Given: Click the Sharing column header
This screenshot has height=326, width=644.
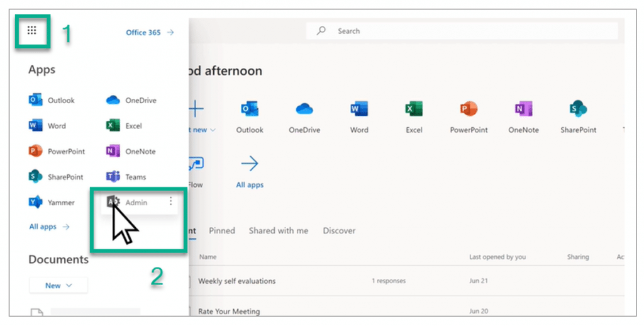Looking at the screenshot, I should [x=578, y=257].
